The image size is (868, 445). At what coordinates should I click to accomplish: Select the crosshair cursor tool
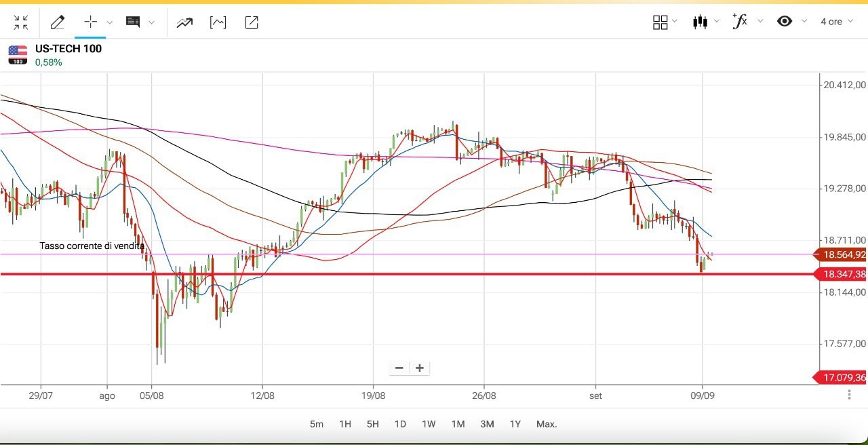tap(90, 22)
